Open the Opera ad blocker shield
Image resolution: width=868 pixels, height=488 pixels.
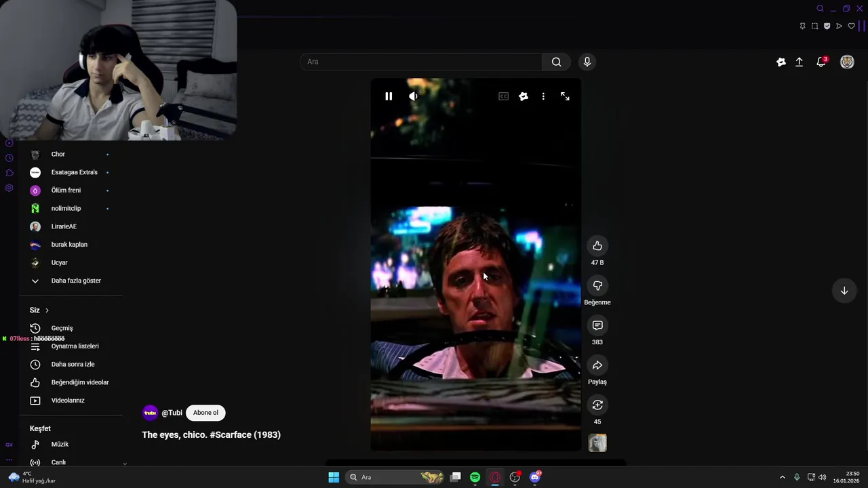coord(827,26)
